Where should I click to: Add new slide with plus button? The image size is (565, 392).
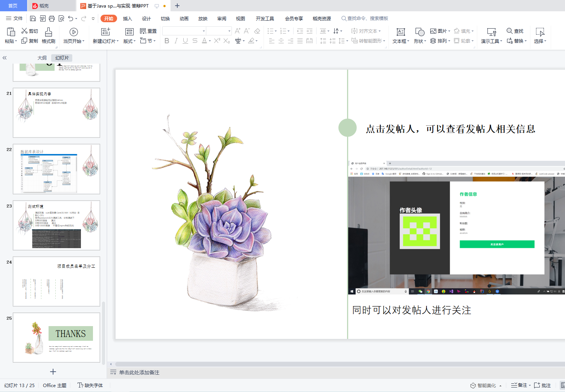[53, 372]
